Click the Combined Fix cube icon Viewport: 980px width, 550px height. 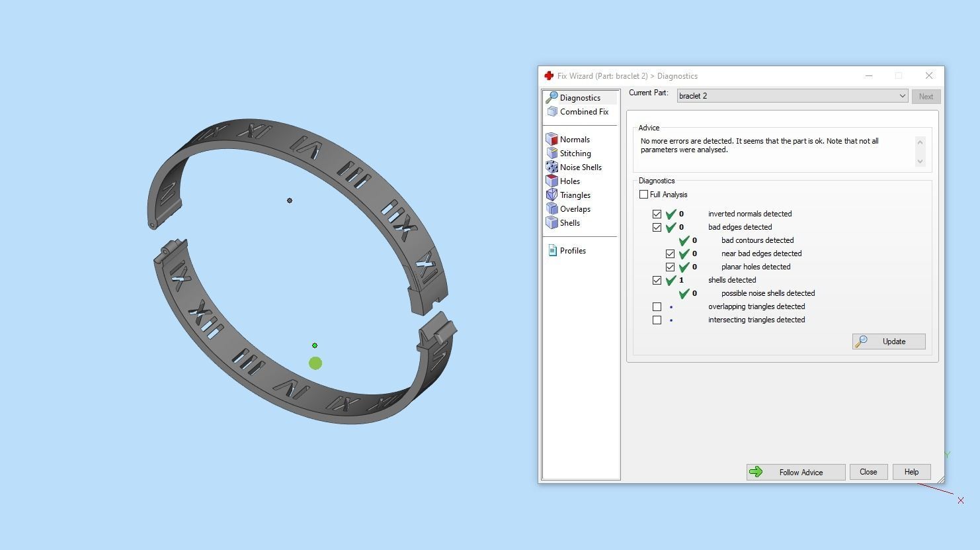[x=552, y=112]
